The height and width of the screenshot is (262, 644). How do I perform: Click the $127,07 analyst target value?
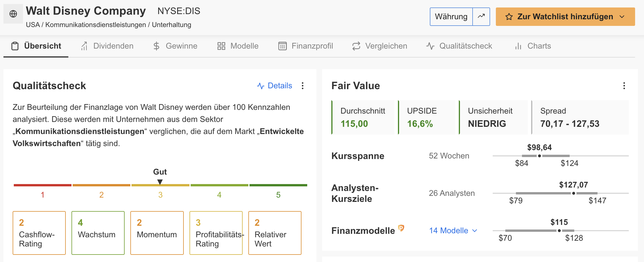pos(574,185)
